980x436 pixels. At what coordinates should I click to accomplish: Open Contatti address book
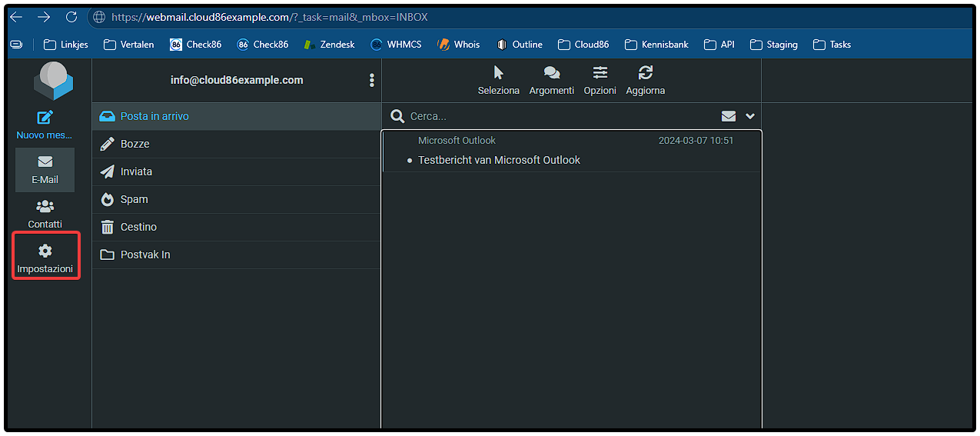coord(45,215)
